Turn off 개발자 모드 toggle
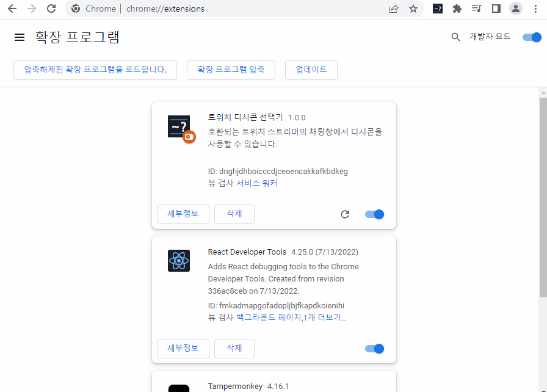The height and width of the screenshot is (392, 547). click(x=532, y=37)
